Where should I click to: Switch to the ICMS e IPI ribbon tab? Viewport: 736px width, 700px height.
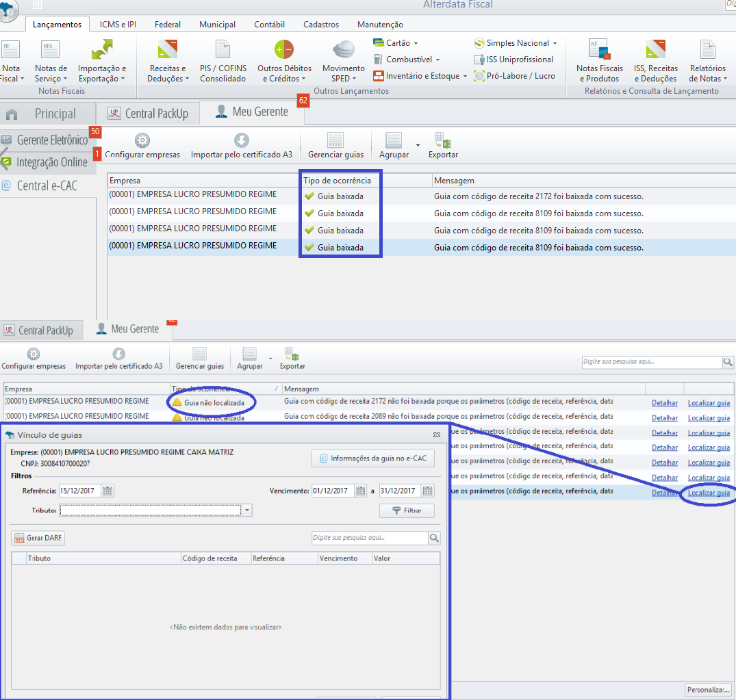click(x=118, y=25)
